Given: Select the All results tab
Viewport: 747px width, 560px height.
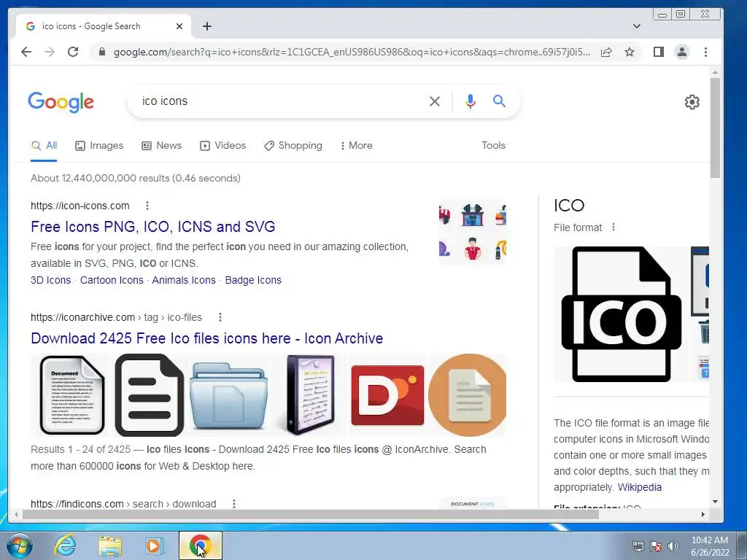Looking at the screenshot, I should coord(44,146).
